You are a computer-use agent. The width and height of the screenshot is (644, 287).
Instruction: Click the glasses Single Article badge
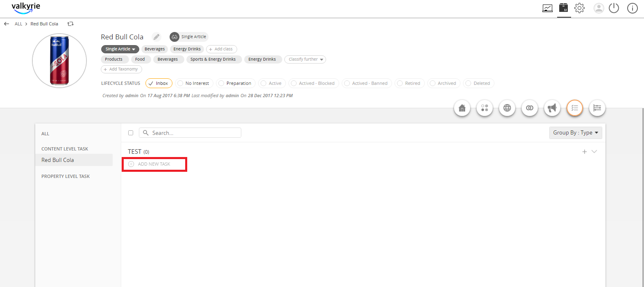point(189,37)
